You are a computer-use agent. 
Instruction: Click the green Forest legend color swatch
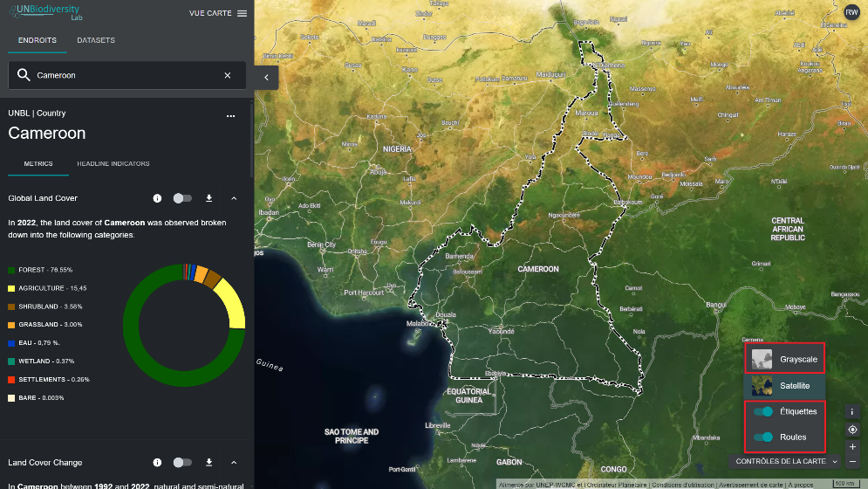coord(11,270)
